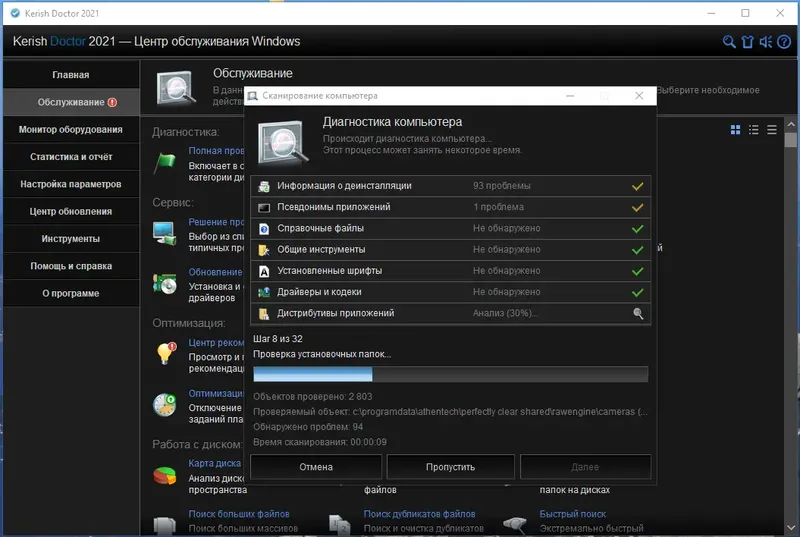The width and height of the screenshot is (800, 537).
Task: Click the Обнаружено проблем: 94 text
Action: click(308, 427)
